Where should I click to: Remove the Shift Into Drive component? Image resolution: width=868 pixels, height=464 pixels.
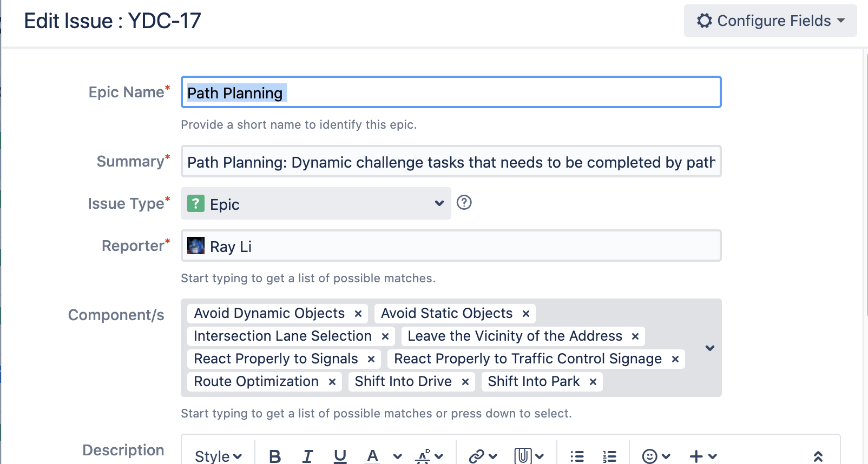click(x=465, y=382)
